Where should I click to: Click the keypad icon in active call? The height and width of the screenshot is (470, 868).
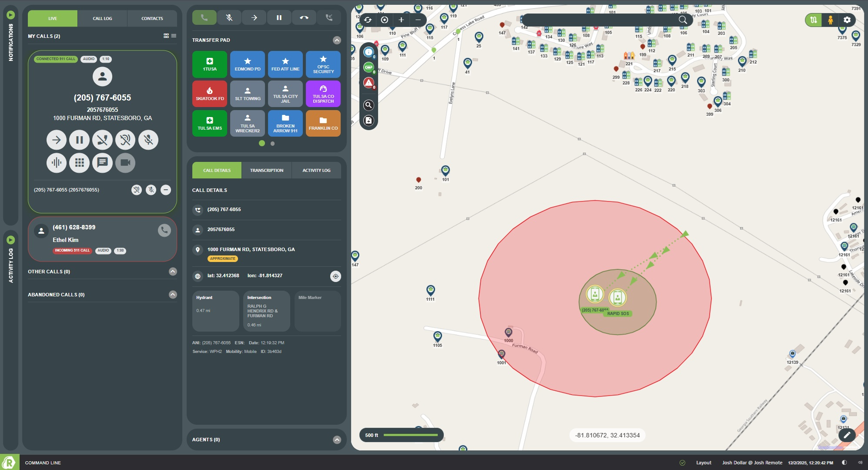pos(79,163)
